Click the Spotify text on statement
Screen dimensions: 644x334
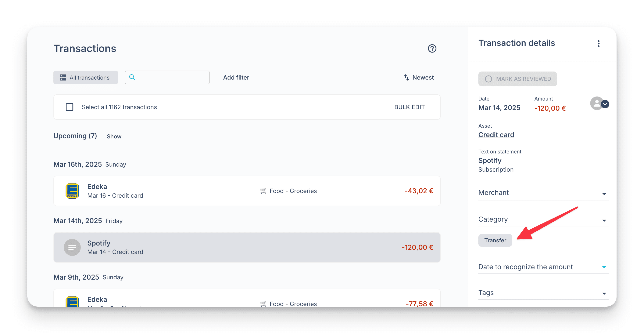point(490,161)
